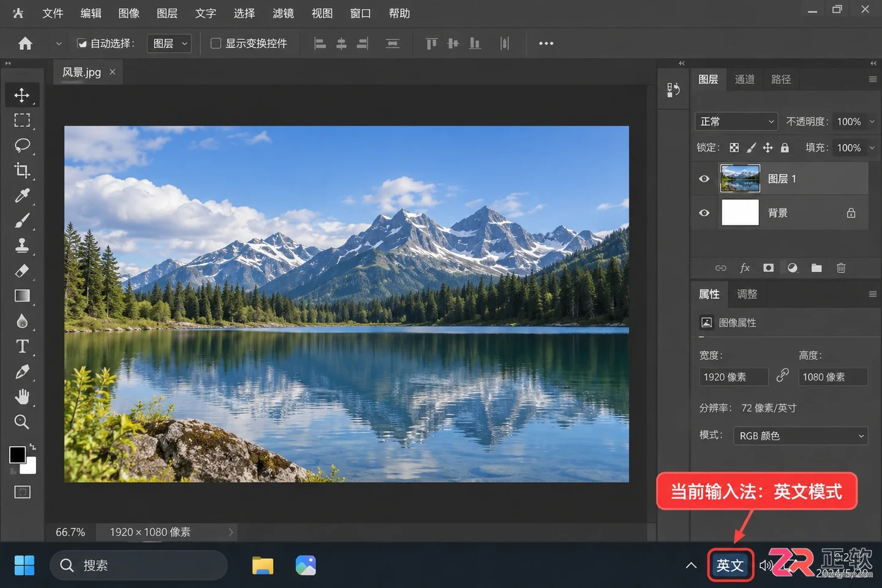The width and height of the screenshot is (882, 588).
Task: Select the Lasso tool
Action: coord(22,145)
